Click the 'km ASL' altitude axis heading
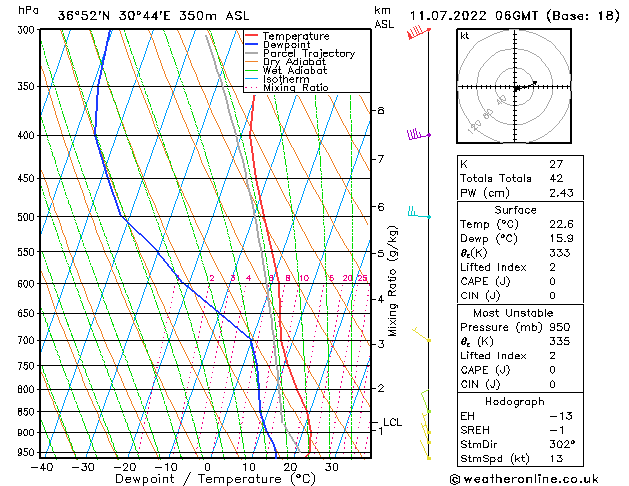Image resolution: width=629 pixels, height=486 pixels. 384,17
